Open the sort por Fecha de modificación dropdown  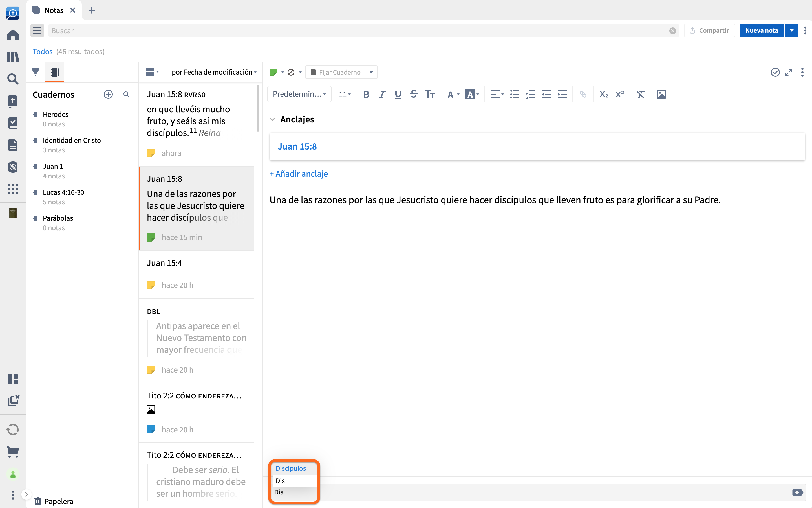click(214, 72)
